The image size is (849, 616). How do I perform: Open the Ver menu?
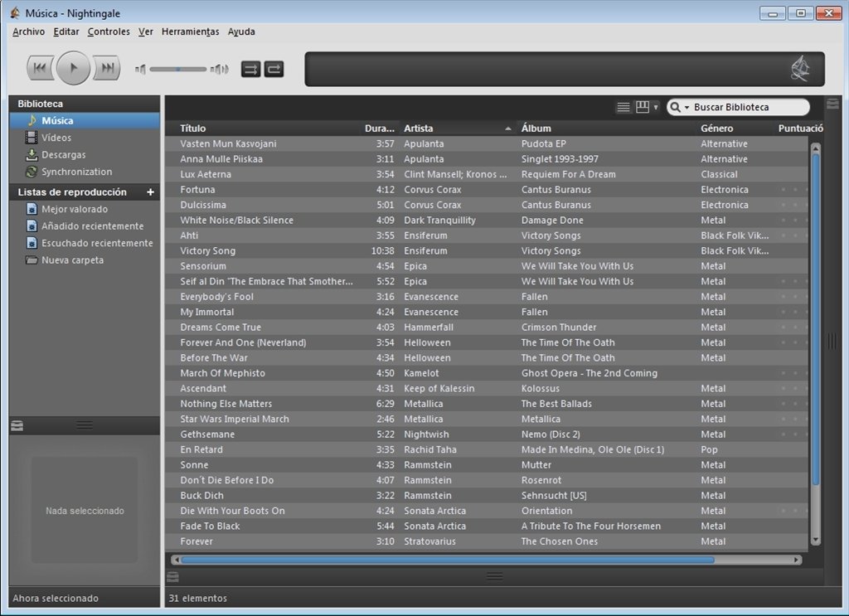tap(146, 32)
